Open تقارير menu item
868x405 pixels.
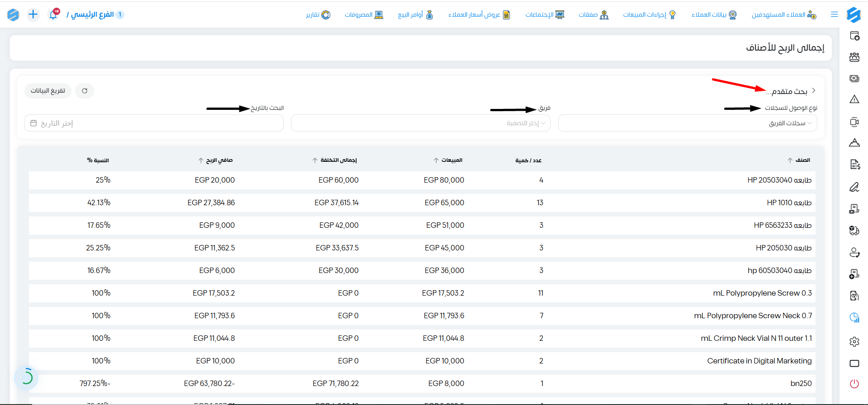pos(318,15)
